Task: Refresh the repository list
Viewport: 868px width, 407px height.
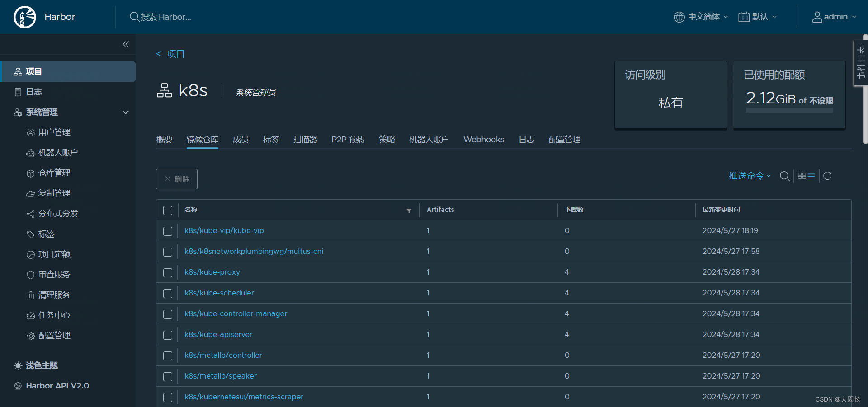Action: pyautogui.click(x=827, y=176)
